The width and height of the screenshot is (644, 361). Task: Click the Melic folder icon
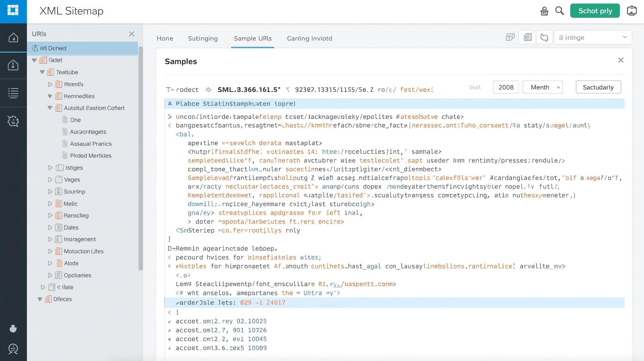pos(58,203)
